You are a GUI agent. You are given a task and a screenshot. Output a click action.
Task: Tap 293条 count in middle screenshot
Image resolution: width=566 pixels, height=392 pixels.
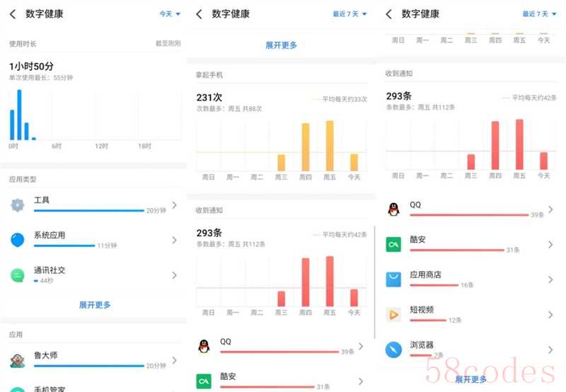pyautogui.click(x=209, y=233)
